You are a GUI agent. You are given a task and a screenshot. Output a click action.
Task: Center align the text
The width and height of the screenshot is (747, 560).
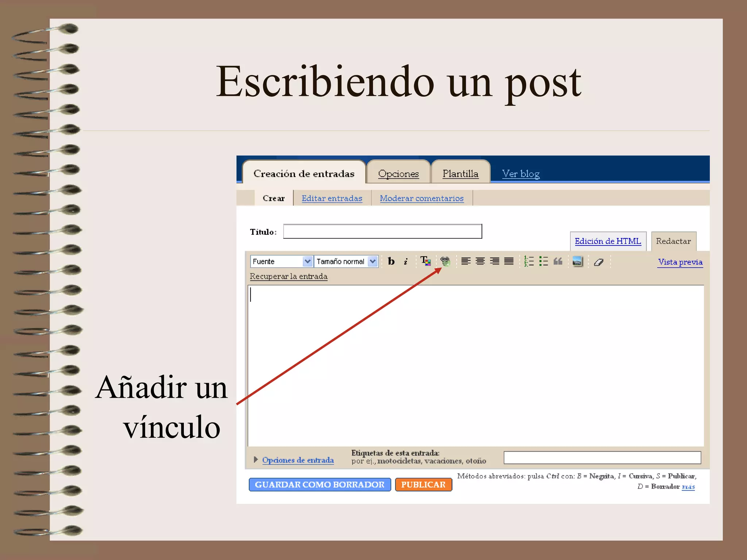(480, 261)
